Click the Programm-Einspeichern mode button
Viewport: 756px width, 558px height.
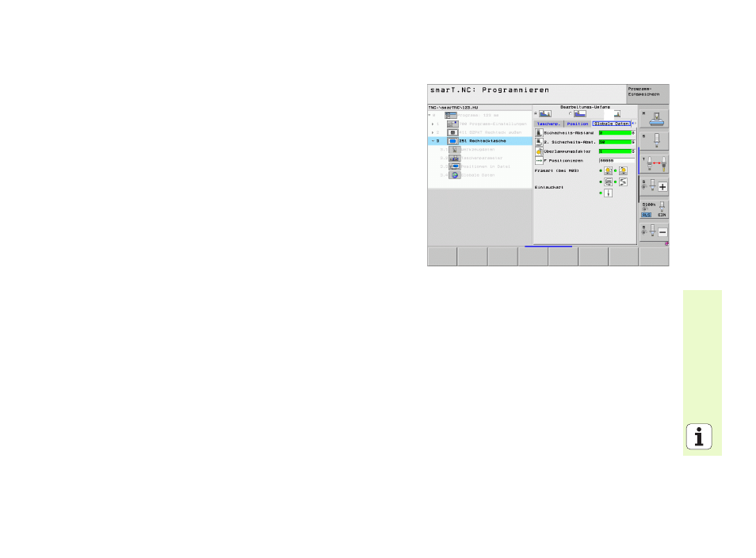[647, 92]
